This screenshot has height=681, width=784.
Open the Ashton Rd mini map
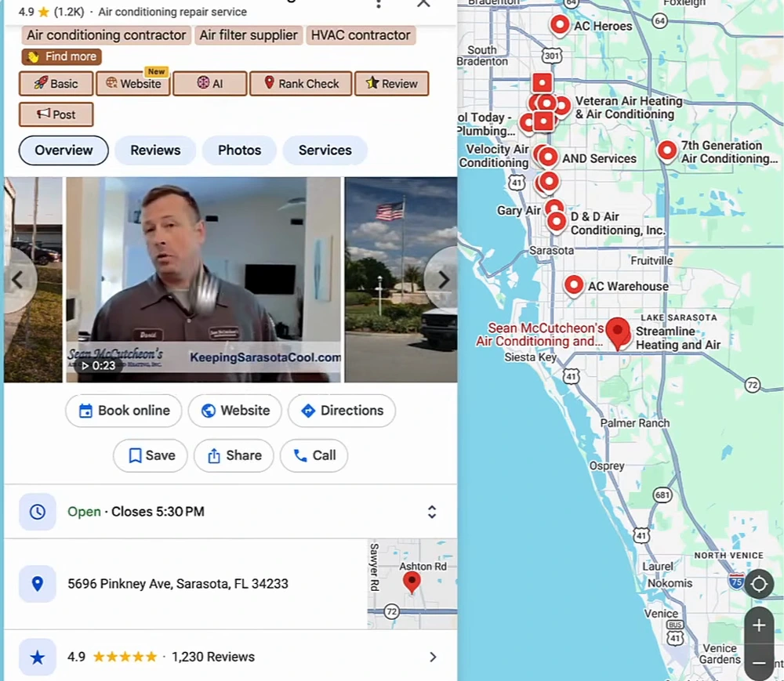(412, 584)
